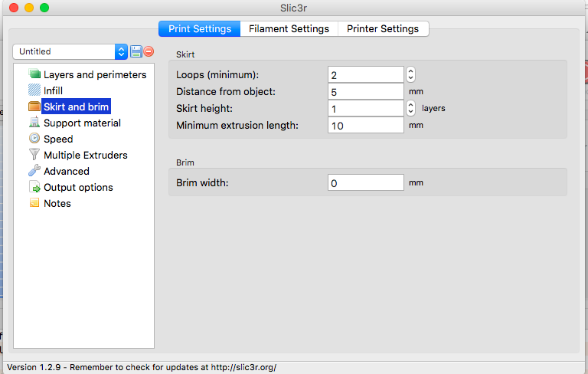Open the Untitled preset dropdown
The width and height of the screenshot is (588, 374).
(x=70, y=51)
